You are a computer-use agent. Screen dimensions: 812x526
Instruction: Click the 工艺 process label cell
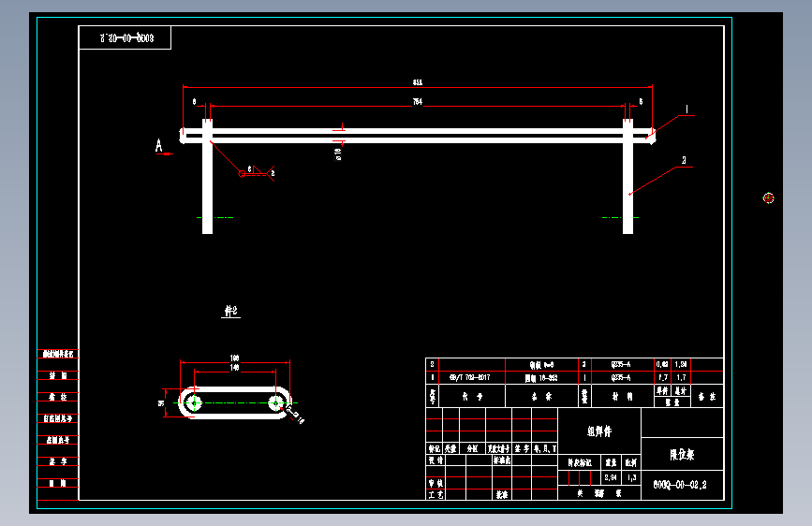(x=435, y=494)
